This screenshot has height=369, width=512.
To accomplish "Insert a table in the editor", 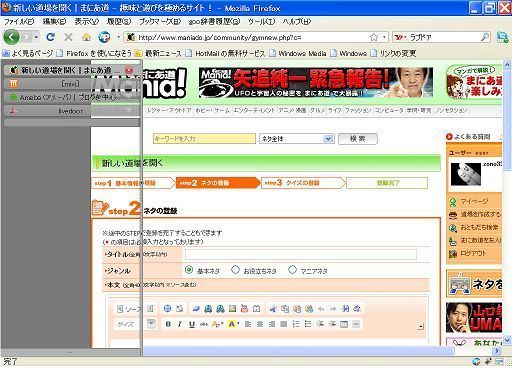I will click(344, 324).
